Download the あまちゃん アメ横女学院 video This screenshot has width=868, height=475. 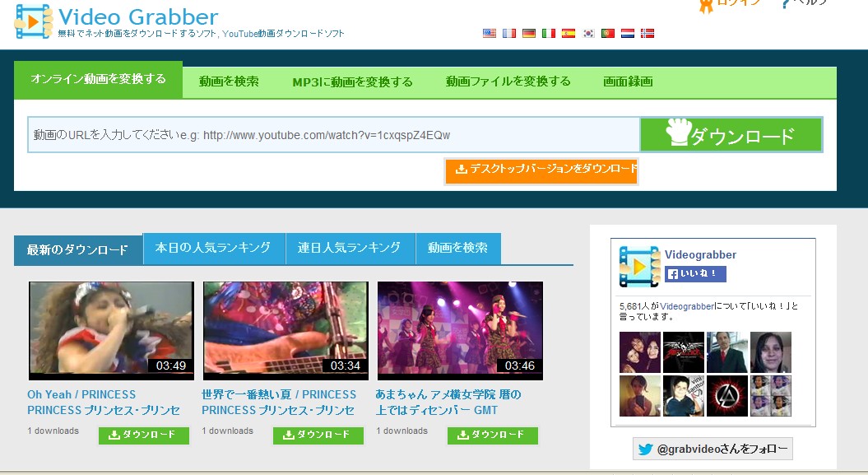point(493,435)
